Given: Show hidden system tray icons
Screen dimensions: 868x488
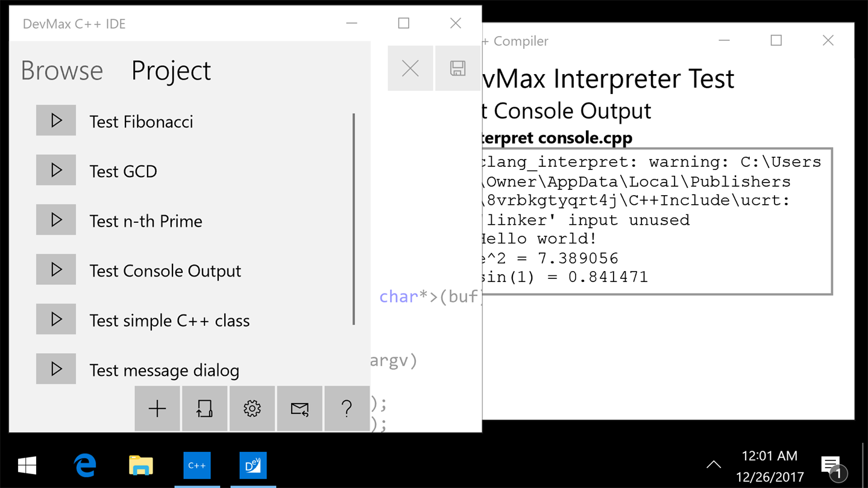Looking at the screenshot, I should pos(714,465).
